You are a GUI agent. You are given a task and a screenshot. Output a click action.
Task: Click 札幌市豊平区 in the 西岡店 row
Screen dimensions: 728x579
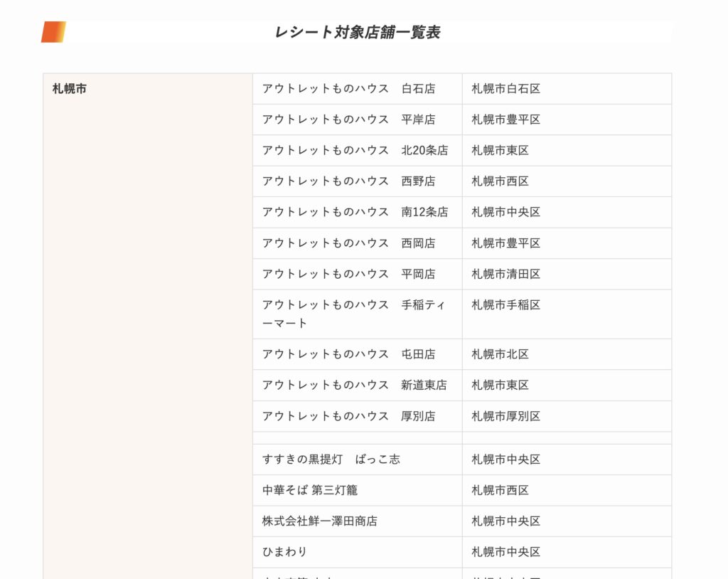pyautogui.click(x=506, y=243)
